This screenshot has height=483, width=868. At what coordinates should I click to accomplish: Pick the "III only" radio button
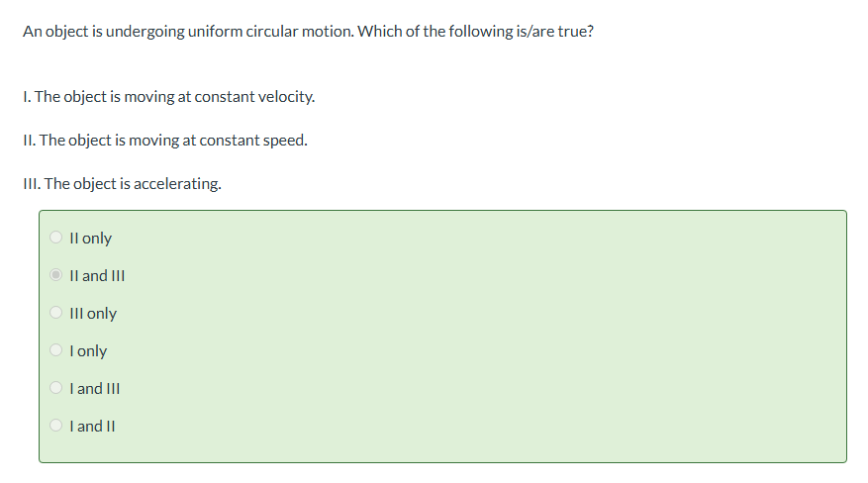pos(56,313)
